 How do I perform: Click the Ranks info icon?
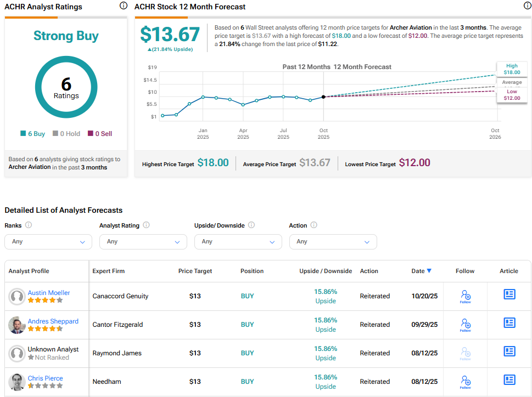(x=29, y=225)
